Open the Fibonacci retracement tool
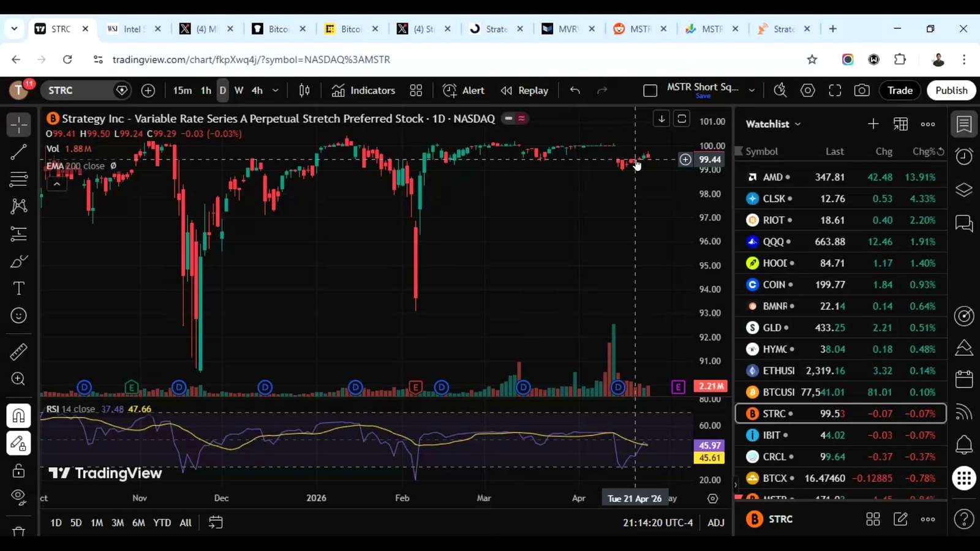 pos(19,179)
